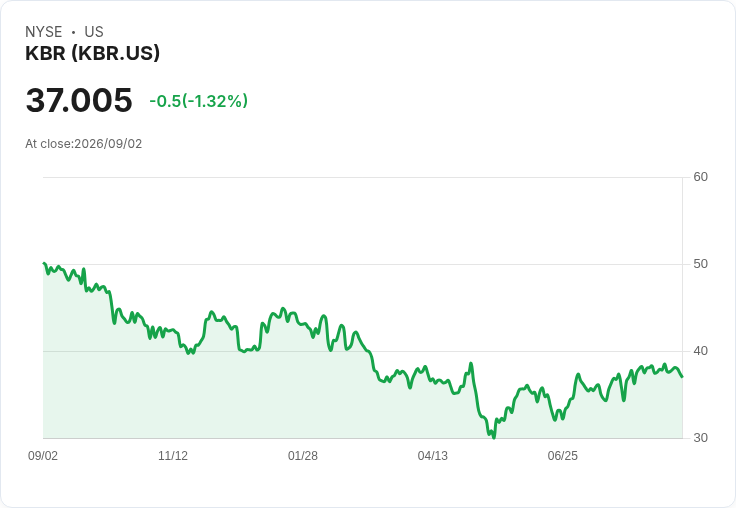Select the 04/13 date axis label
Viewport: 736px width, 508px height.
(432, 455)
